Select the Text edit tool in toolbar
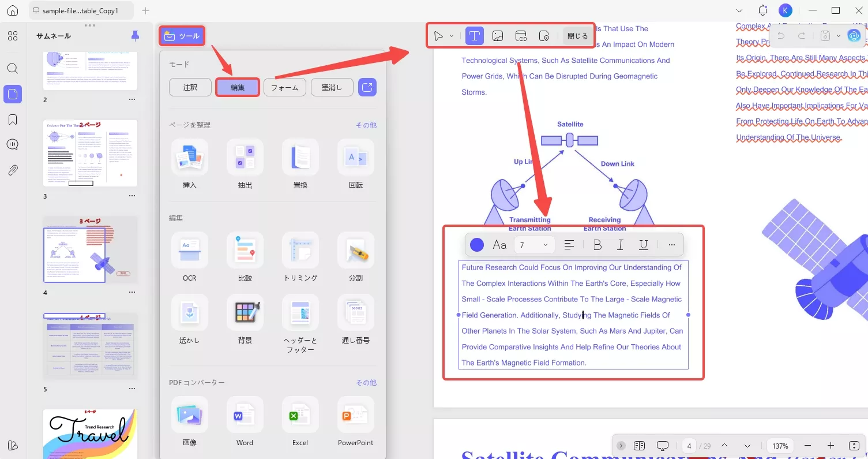868x459 pixels. 474,36
